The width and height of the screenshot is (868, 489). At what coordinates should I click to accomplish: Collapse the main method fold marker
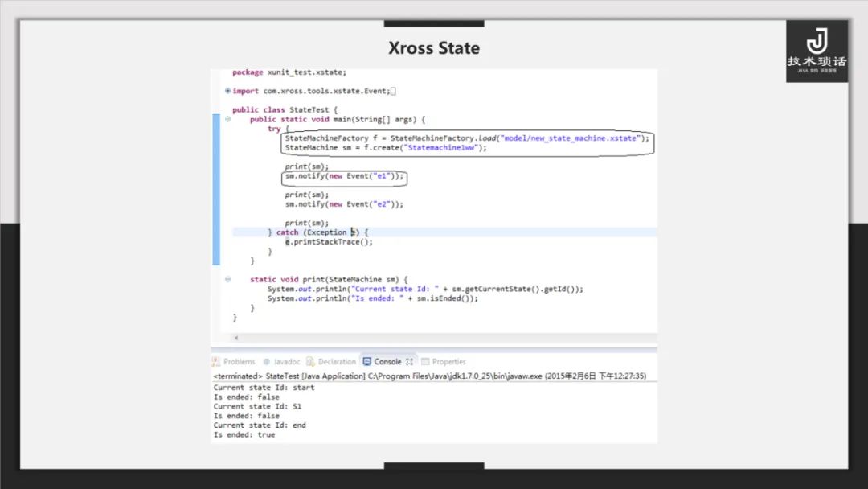point(227,119)
